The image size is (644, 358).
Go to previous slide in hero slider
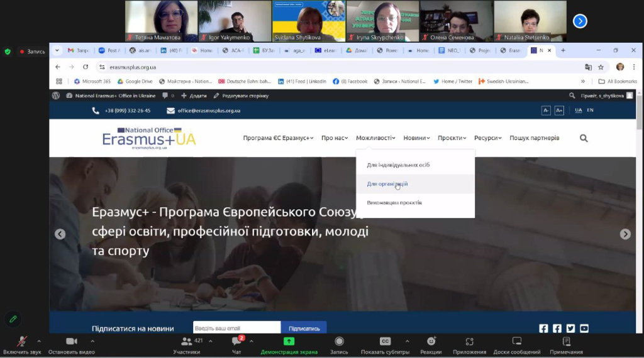coord(60,234)
